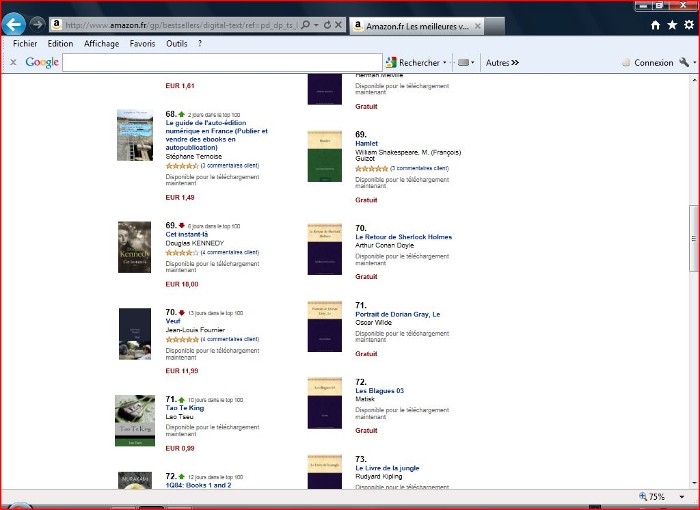Click the address bar search magnifier icon
This screenshot has height=510, width=700.
tap(305, 25)
